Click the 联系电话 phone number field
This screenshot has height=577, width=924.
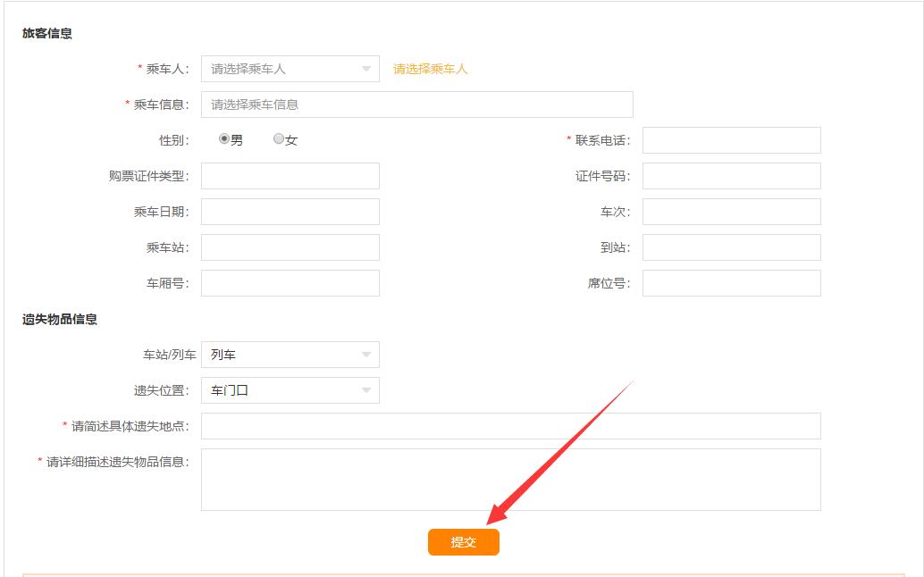point(731,139)
